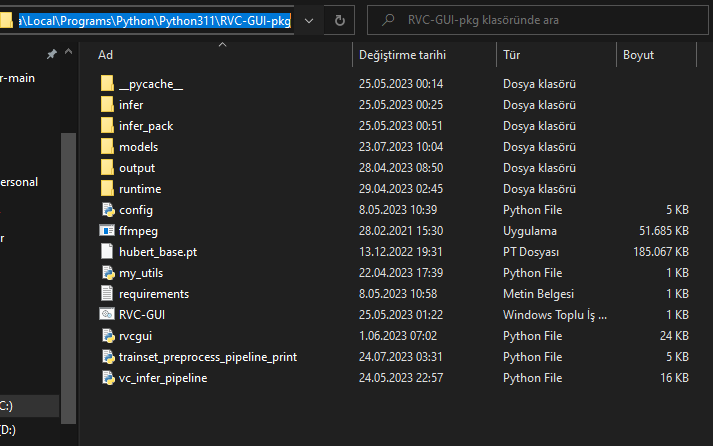Click the refresh button beside address bar

[340, 20]
